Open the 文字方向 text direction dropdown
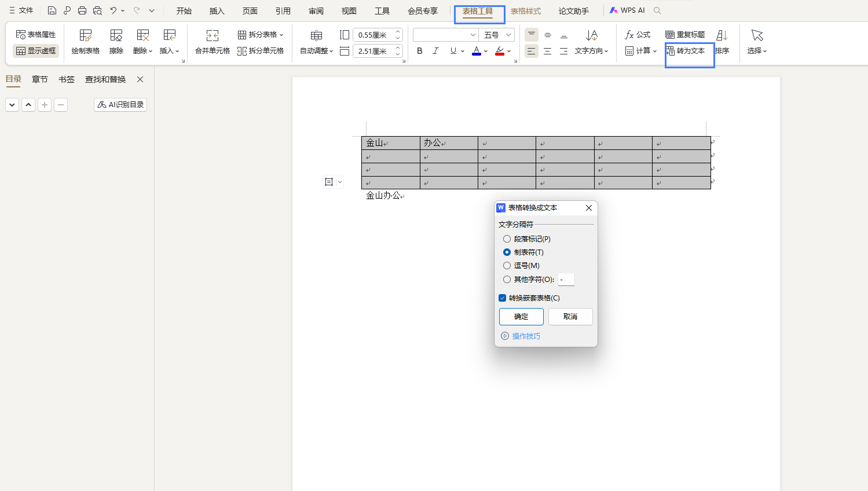This screenshot has width=868, height=491. point(591,42)
